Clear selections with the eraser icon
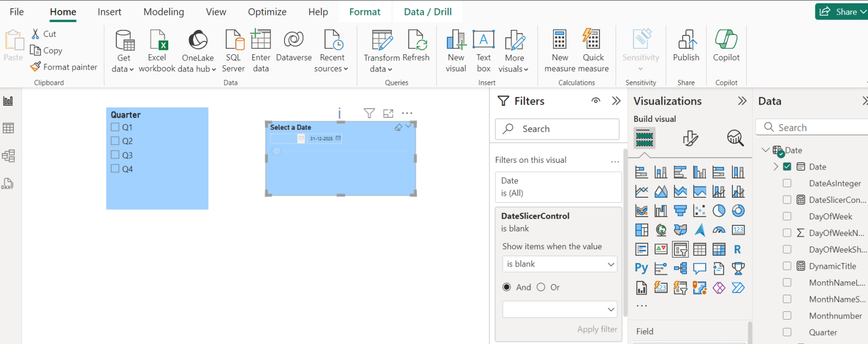Screen dimensions: 868x344 397,127
